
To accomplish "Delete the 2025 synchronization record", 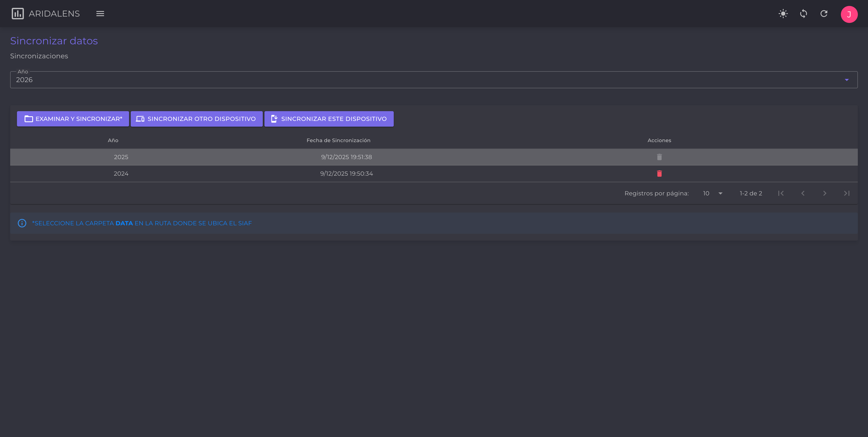I will (659, 157).
